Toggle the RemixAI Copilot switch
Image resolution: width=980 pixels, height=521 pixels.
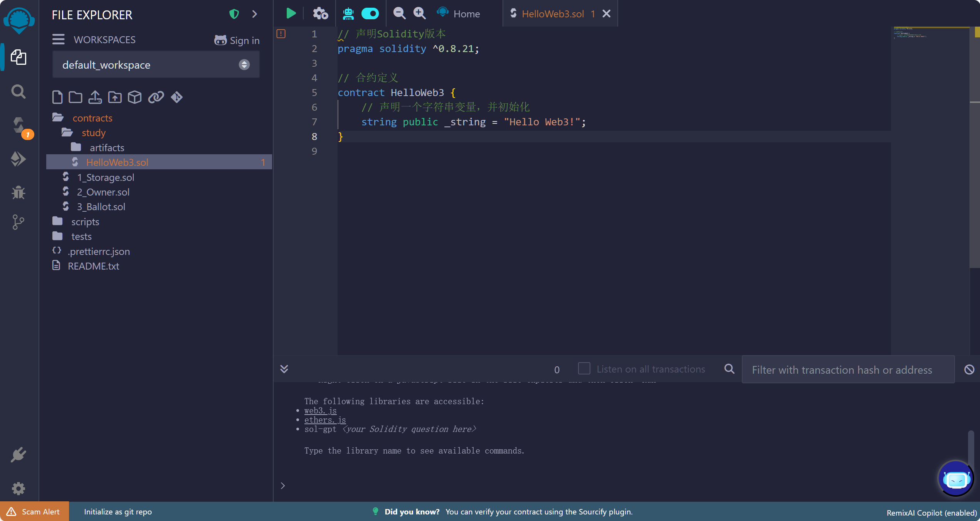370,13
